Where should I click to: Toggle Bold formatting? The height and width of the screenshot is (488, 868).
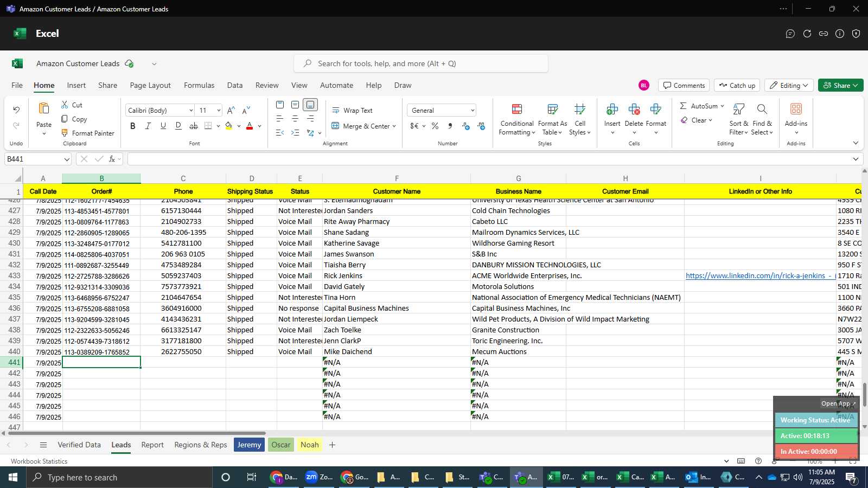click(133, 126)
